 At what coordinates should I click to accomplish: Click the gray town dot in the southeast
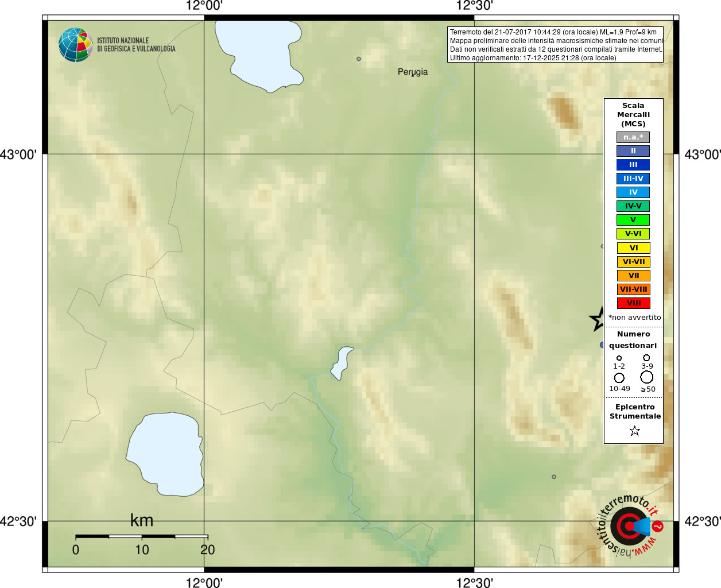pos(554,477)
